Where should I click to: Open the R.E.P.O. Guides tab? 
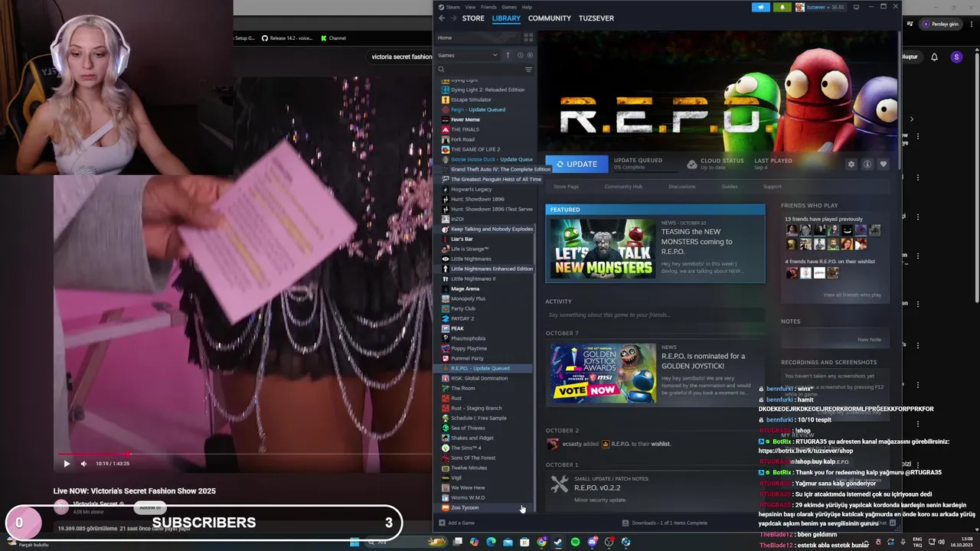[x=730, y=187]
